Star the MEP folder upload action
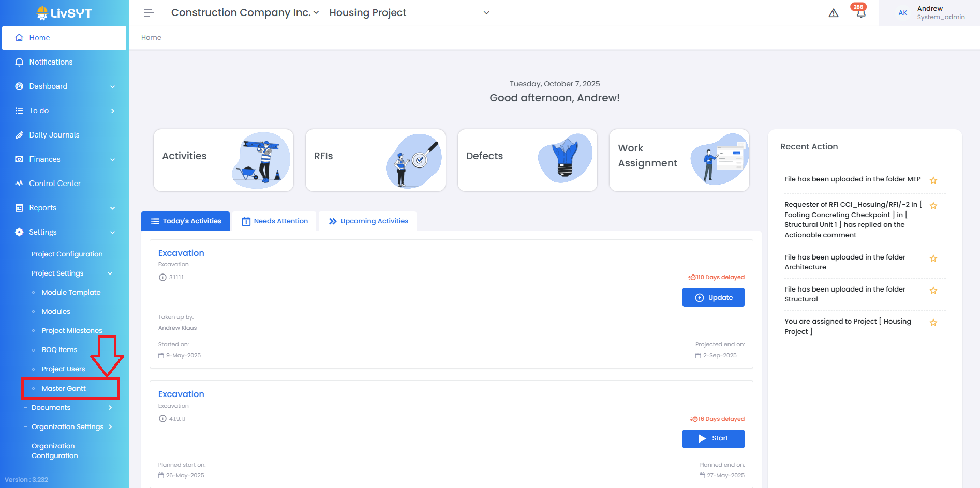980x488 pixels. (x=933, y=180)
